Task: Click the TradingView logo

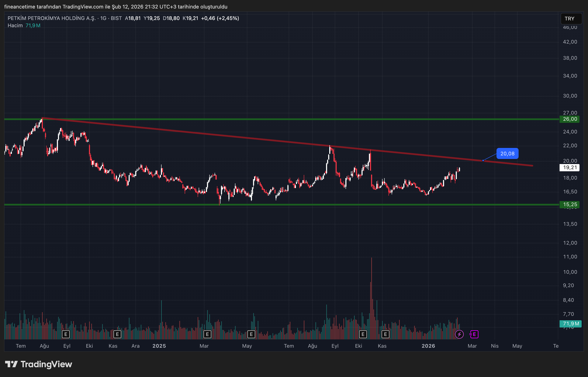Action: (x=39, y=364)
